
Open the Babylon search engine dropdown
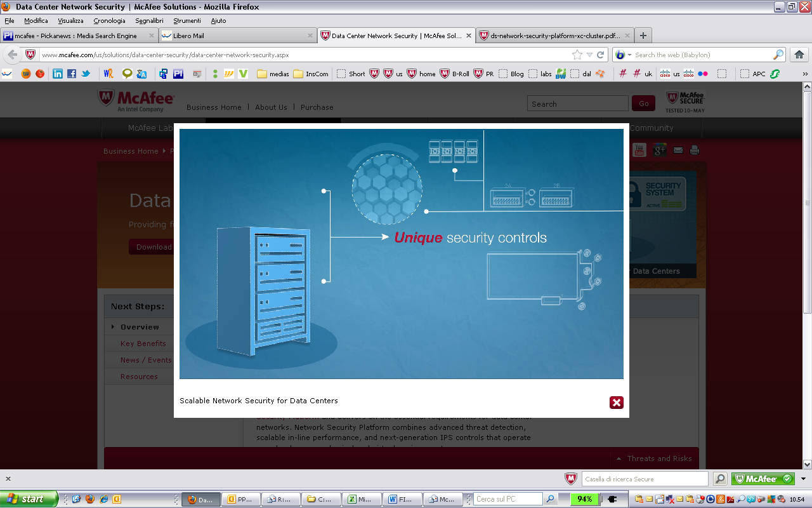628,55
